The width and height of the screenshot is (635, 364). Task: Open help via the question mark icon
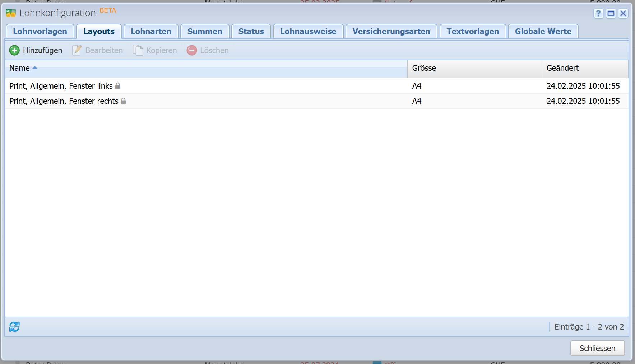(598, 14)
